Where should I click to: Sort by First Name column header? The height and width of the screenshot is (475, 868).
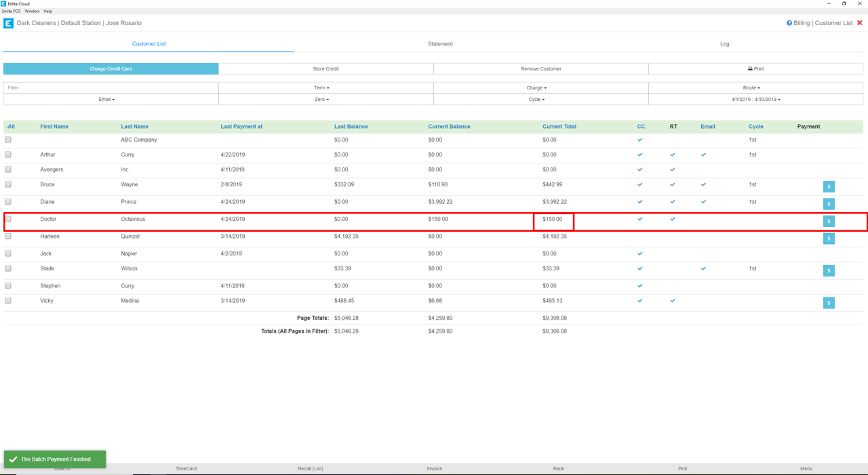(x=54, y=127)
